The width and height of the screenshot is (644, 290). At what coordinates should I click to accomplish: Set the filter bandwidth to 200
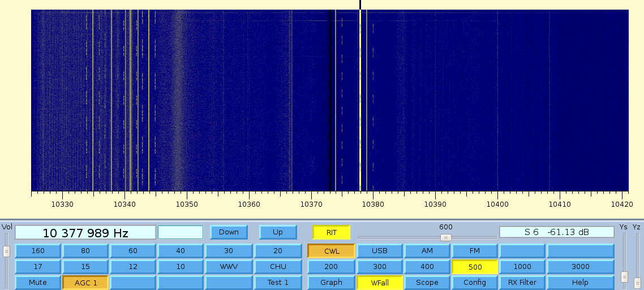pyautogui.click(x=331, y=267)
